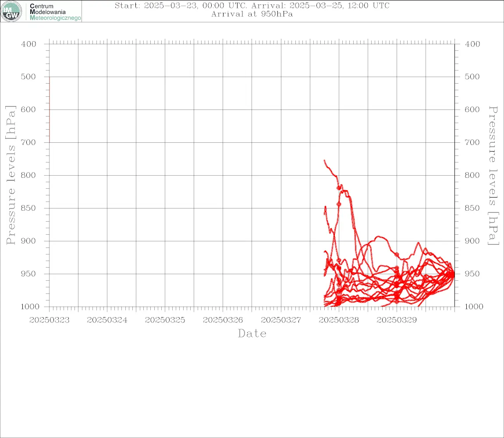Click the right 900 pressure label

coord(472,241)
